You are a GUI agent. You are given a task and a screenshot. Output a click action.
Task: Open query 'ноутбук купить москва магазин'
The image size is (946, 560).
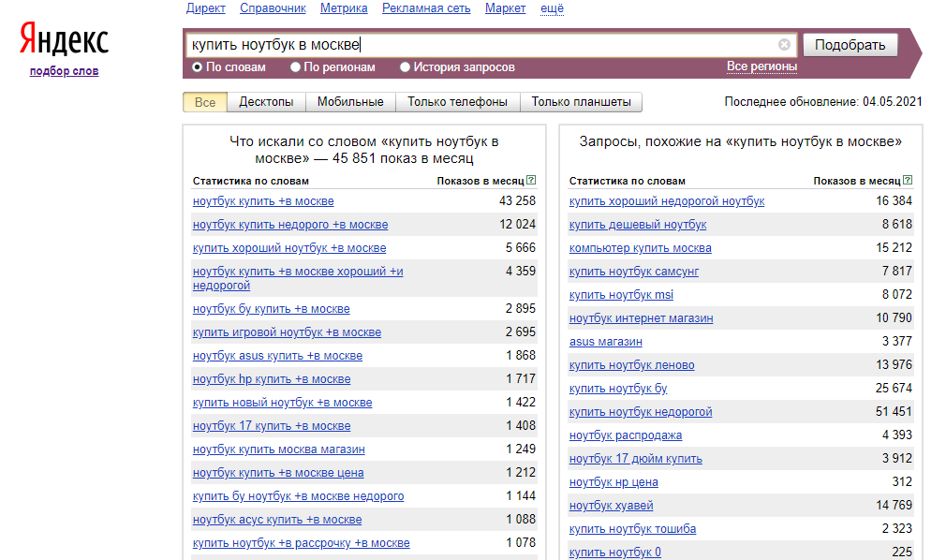click(279, 450)
